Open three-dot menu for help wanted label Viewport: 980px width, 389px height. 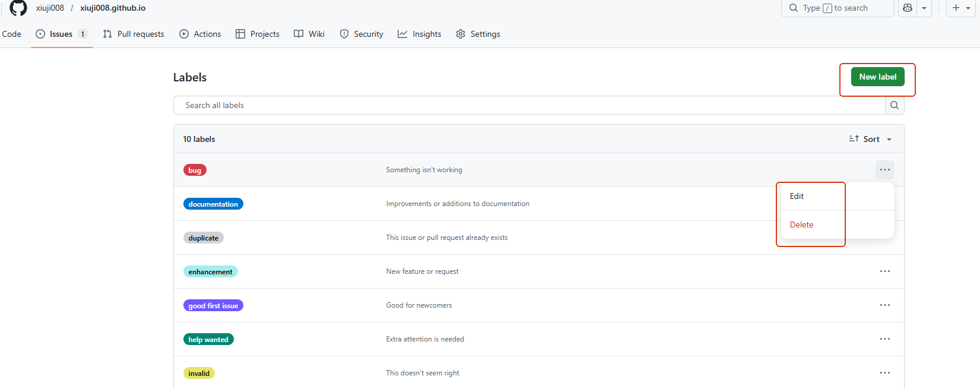[x=884, y=339]
